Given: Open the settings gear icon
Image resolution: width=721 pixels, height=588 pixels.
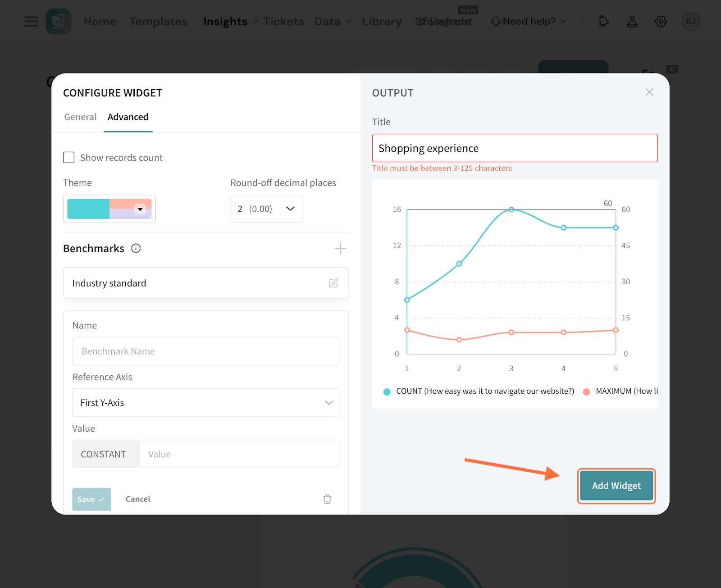Looking at the screenshot, I should 661,21.
